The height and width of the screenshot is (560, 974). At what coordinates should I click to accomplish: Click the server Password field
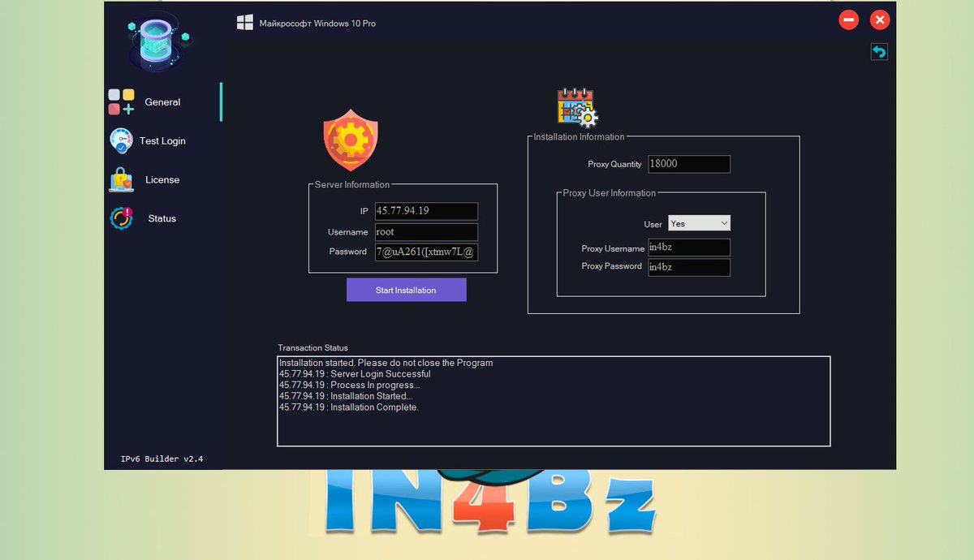(x=426, y=252)
